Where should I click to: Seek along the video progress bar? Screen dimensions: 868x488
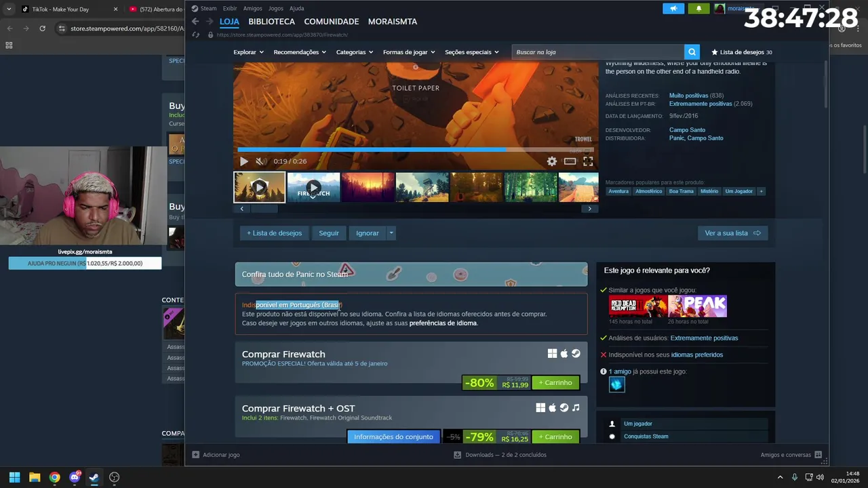tap(416, 150)
